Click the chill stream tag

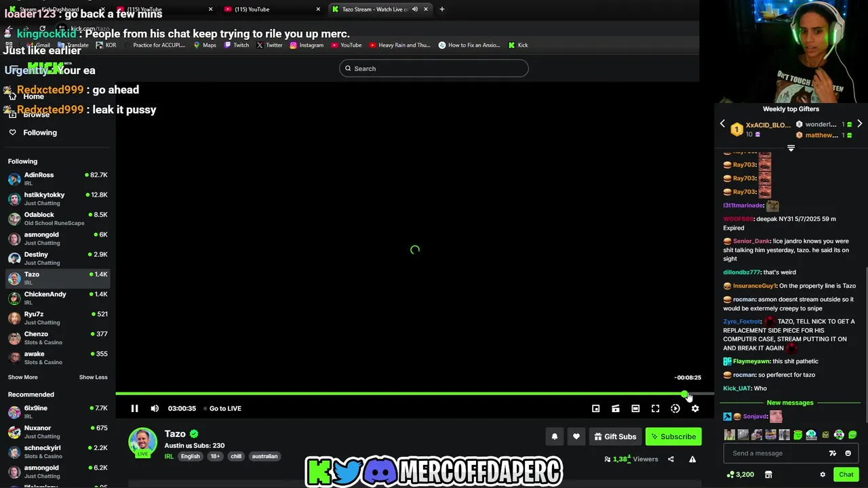[x=236, y=456]
